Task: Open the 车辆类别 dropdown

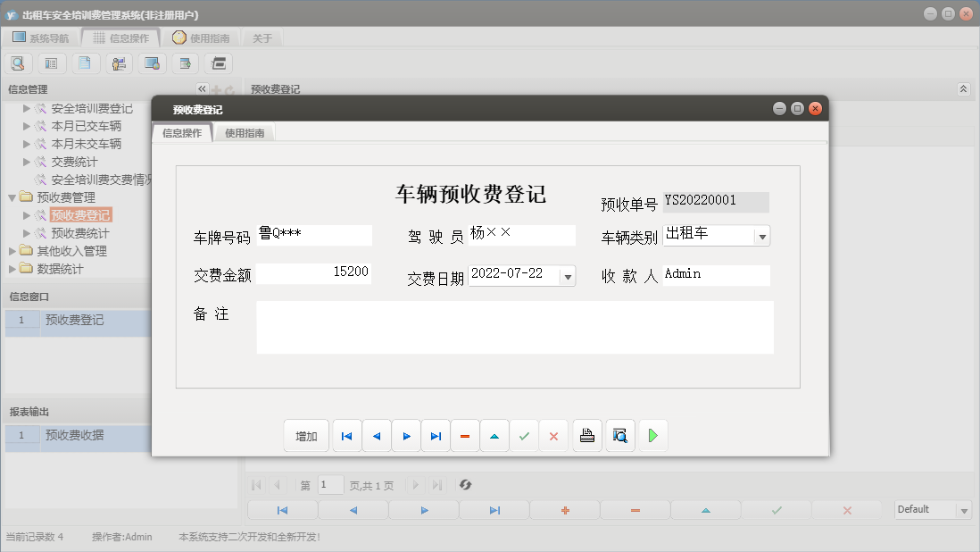Action: pyautogui.click(x=763, y=235)
